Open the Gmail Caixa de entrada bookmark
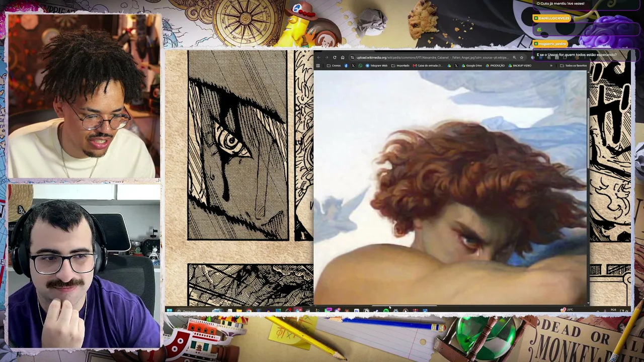Viewport: 644px width, 362px height. tap(427, 66)
